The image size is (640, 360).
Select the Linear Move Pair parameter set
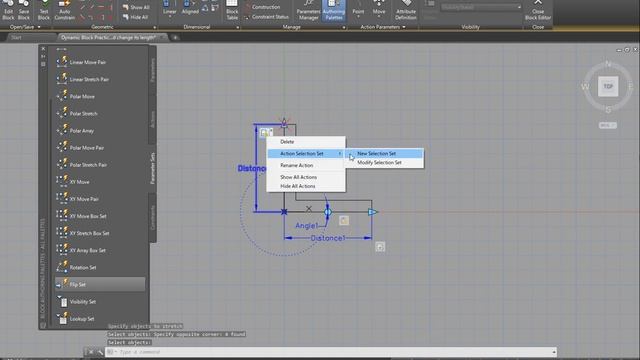pos(100,62)
